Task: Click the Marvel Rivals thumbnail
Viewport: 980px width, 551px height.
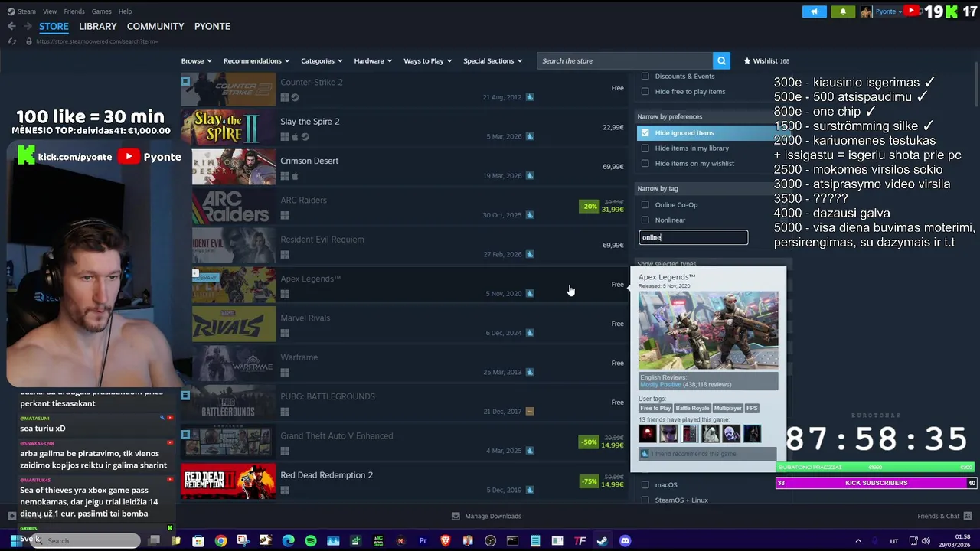Action: 234,324
